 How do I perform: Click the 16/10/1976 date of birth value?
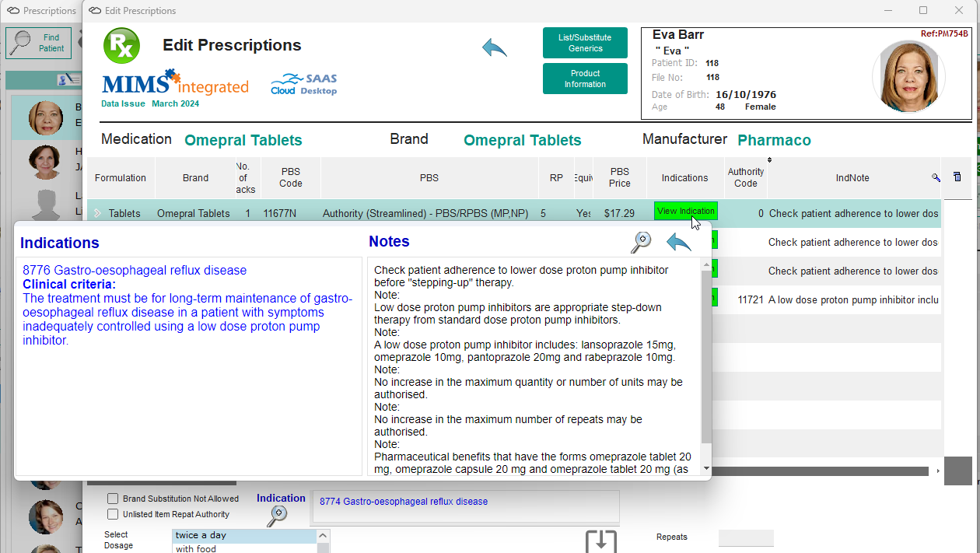pyautogui.click(x=746, y=95)
